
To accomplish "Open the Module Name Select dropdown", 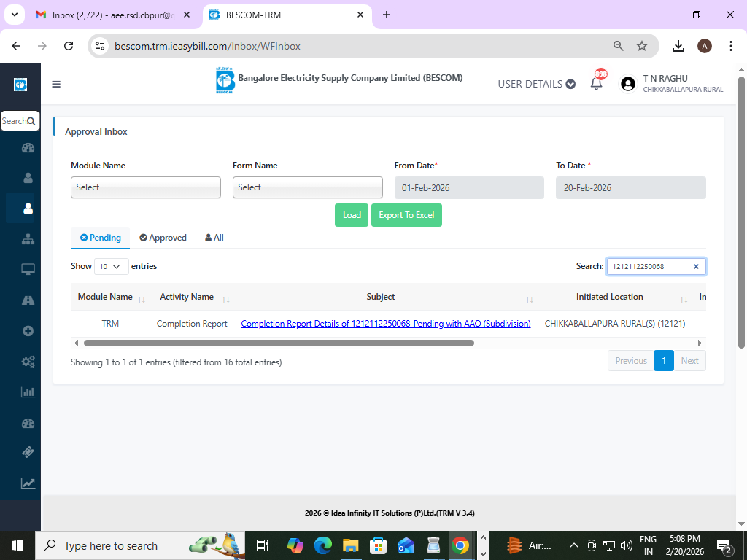I will [x=146, y=187].
